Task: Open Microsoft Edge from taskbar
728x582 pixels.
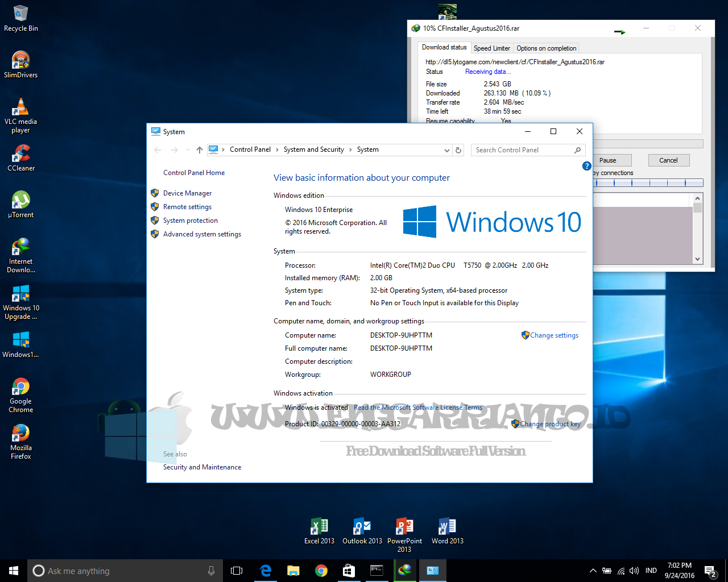Action: [266, 571]
